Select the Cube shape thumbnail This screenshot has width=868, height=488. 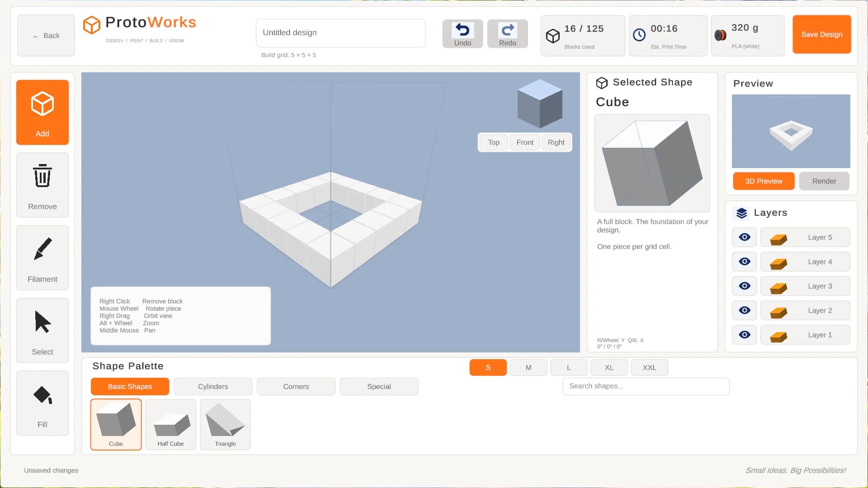tap(116, 424)
